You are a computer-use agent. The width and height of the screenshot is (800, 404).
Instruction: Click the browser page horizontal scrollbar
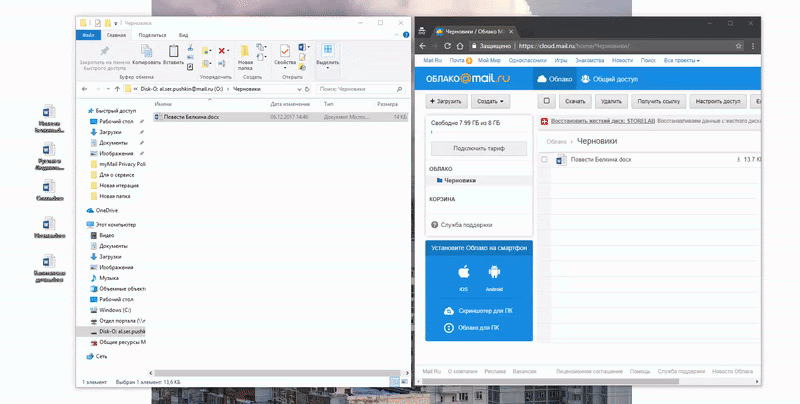point(551,382)
